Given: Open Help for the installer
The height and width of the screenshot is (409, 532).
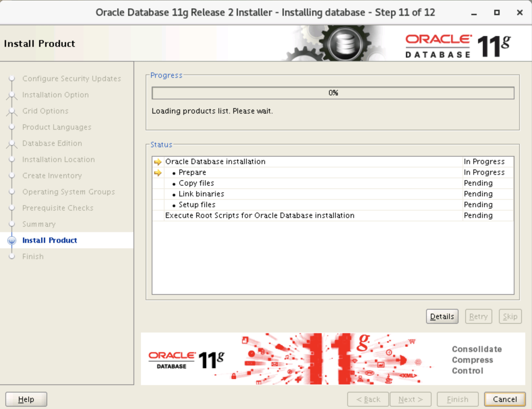Looking at the screenshot, I should (26, 399).
